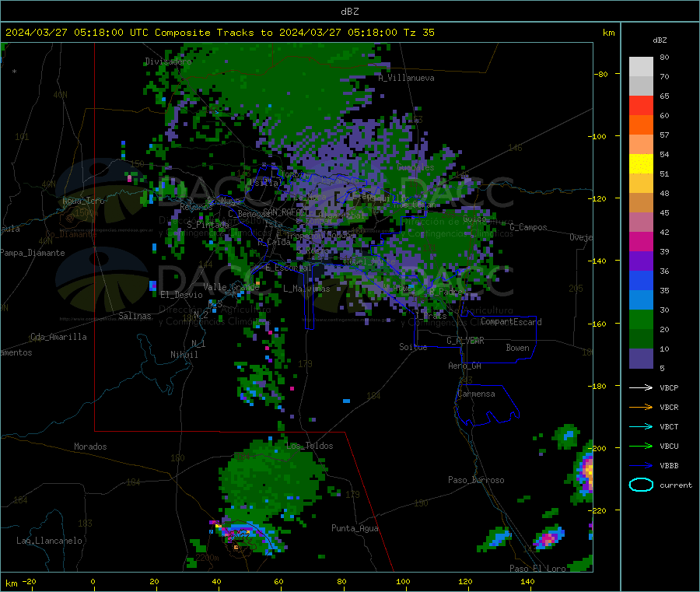
Task: Click the Nihuil map label
Action: 184,355
